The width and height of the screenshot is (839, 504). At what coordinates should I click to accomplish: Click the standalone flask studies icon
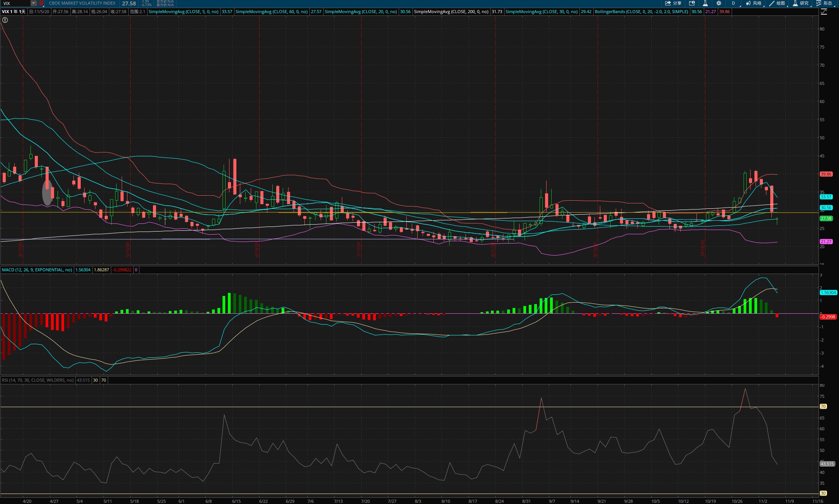(705, 3)
